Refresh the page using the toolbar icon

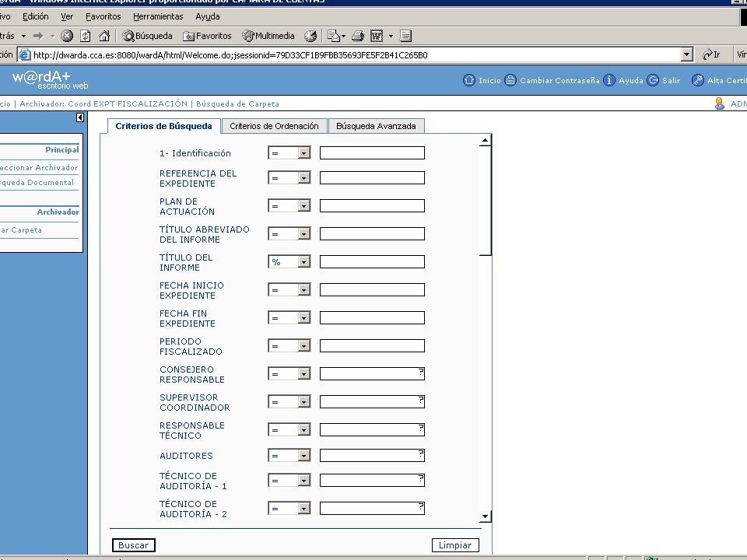click(x=86, y=36)
